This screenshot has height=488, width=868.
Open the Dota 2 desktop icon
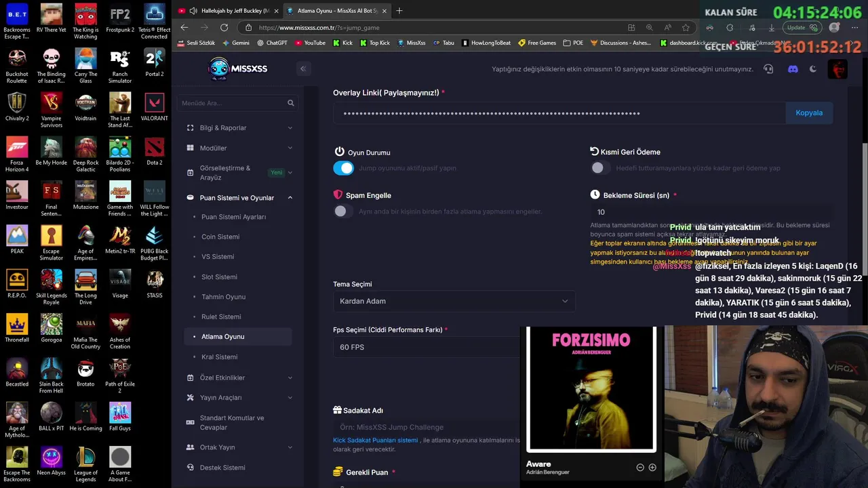(x=154, y=151)
